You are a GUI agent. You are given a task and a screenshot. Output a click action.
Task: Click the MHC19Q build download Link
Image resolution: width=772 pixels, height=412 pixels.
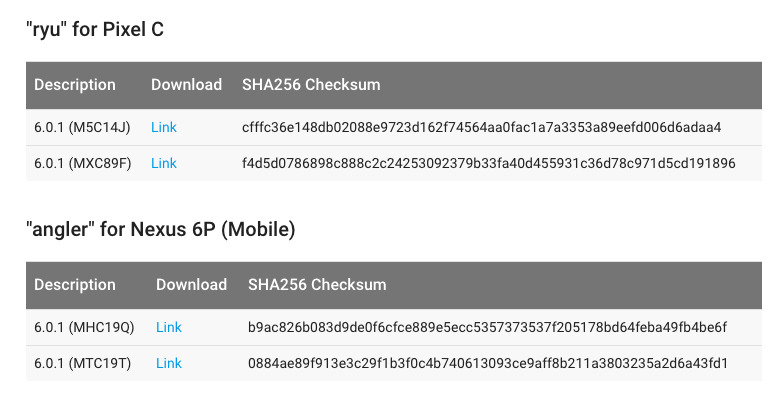pyautogui.click(x=169, y=327)
